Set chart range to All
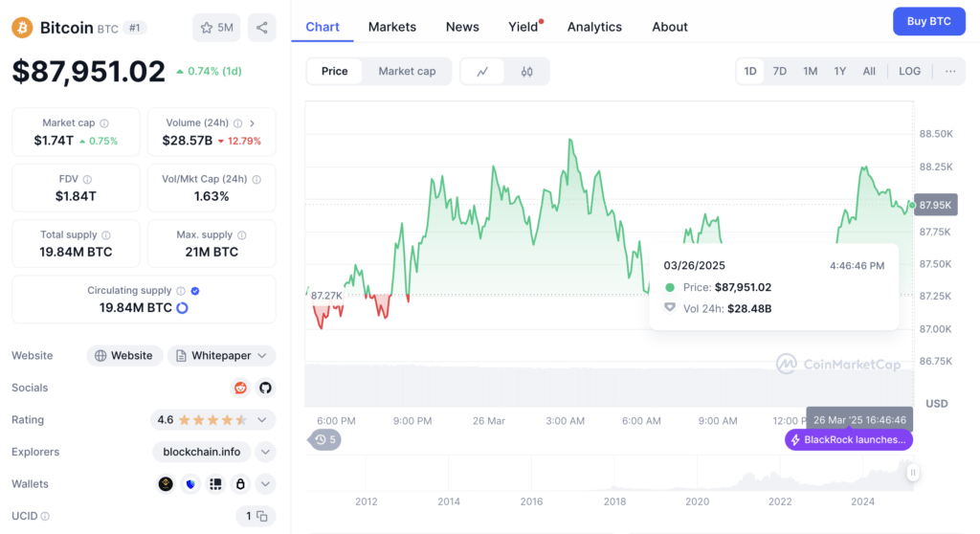The height and width of the screenshot is (534, 980). pos(869,71)
